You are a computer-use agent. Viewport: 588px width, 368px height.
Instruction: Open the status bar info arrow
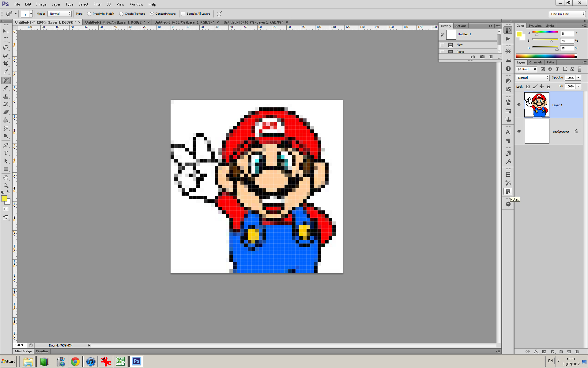(x=89, y=345)
